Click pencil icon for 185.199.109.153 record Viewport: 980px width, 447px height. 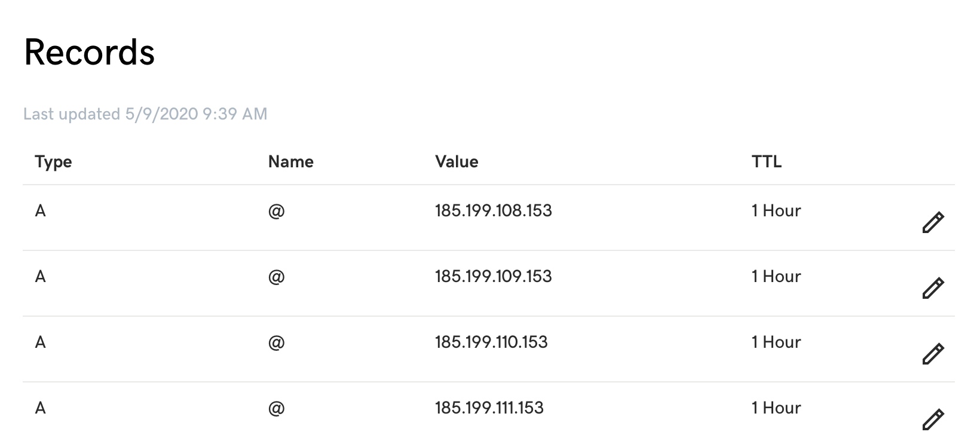pyautogui.click(x=933, y=288)
